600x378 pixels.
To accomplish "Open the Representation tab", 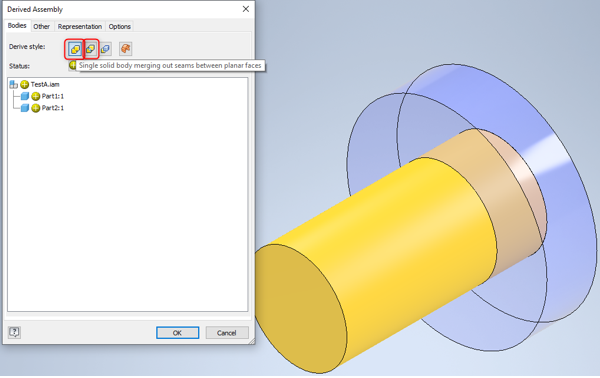I will point(80,26).
